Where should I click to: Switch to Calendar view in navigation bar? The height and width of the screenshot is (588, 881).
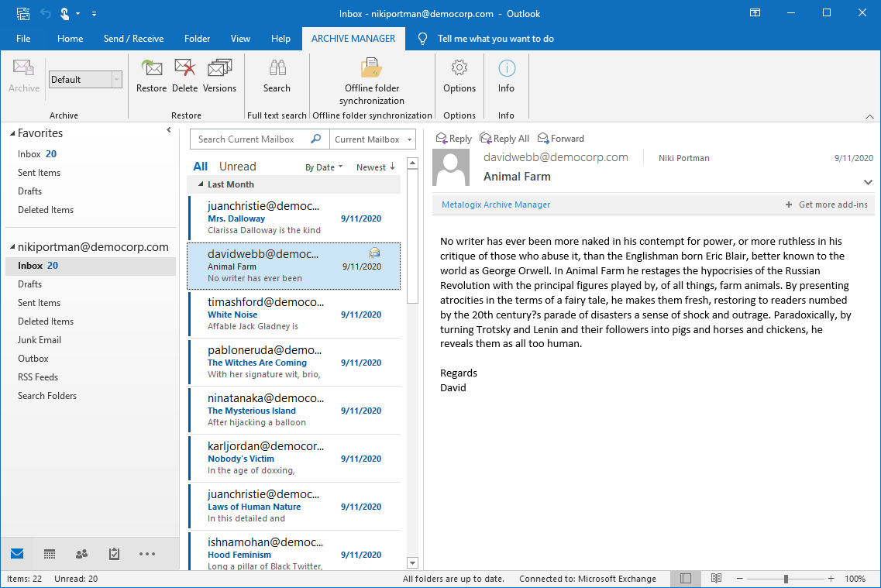tap(50, 554)
